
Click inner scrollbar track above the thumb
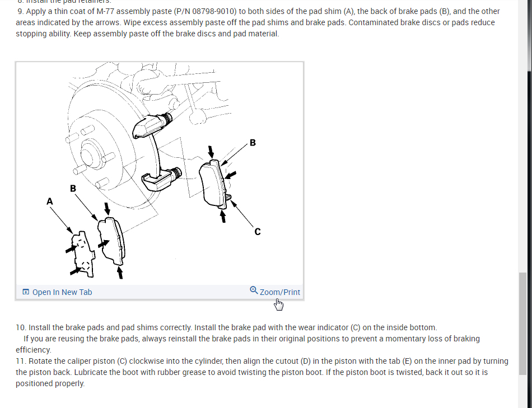[522, 135]
